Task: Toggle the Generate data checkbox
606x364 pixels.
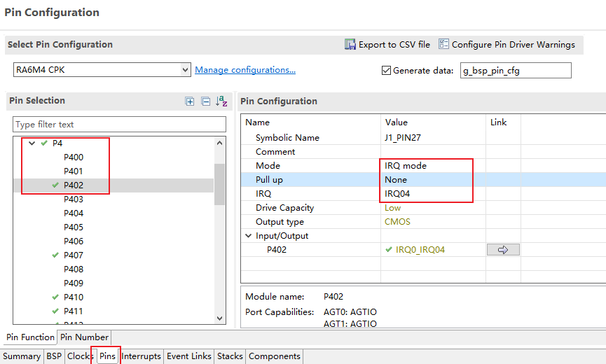Action: tap(386, 70)
